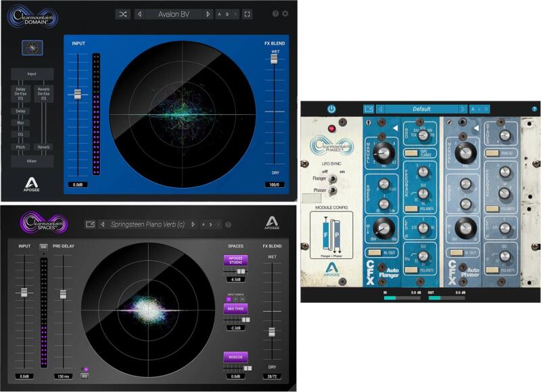Click the Domain help question mark icon
This screenshot has width=541, height=392.
click(x=275, y=14)
